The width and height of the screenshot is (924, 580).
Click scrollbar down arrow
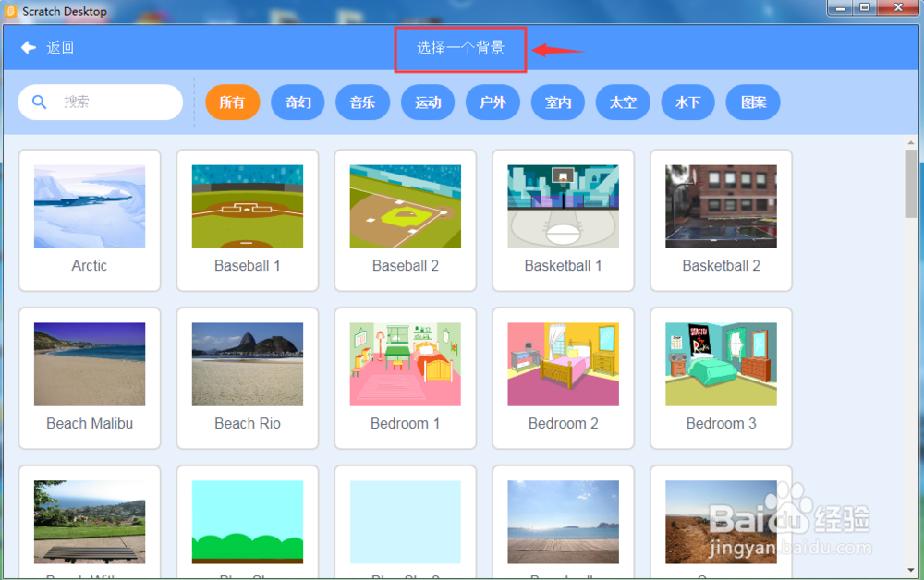coord(911,570)
